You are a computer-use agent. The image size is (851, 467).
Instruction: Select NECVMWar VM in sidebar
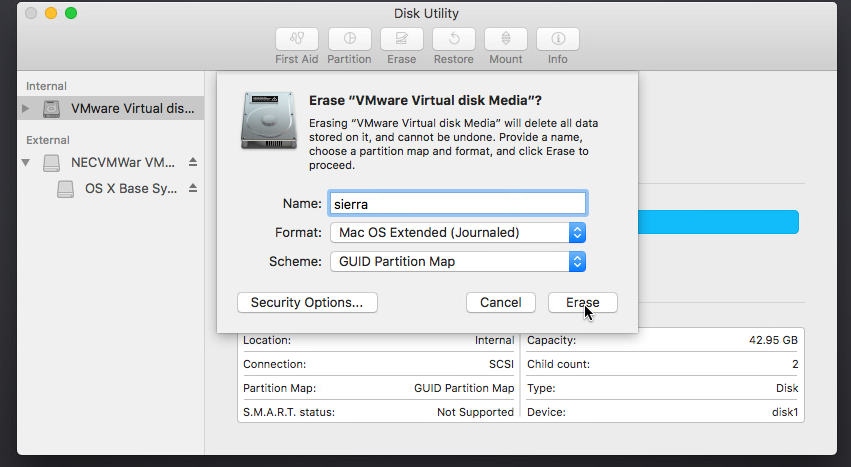pos(111,162)
